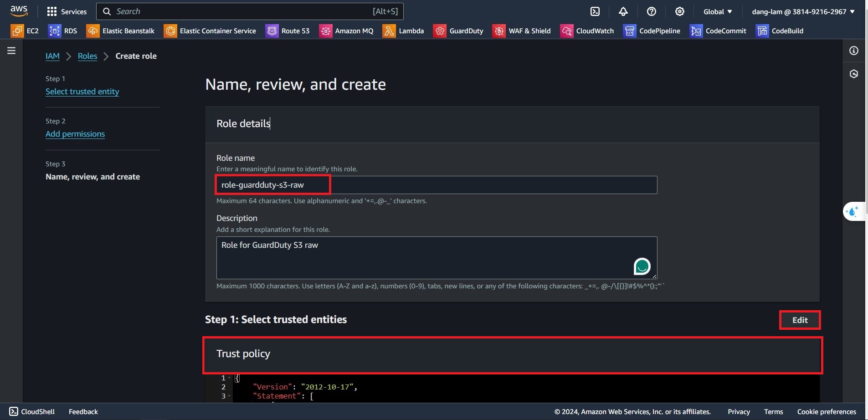This screenshot has height=420, width=868.
Task: Open EC2 service shortcut
Action: (25, 31)
